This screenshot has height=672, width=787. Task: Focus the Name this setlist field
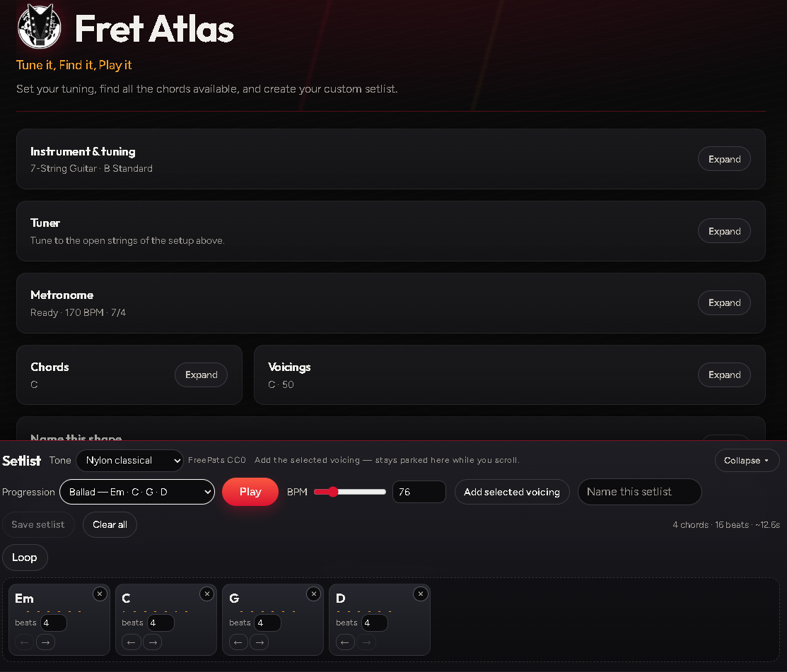(639, 492)
